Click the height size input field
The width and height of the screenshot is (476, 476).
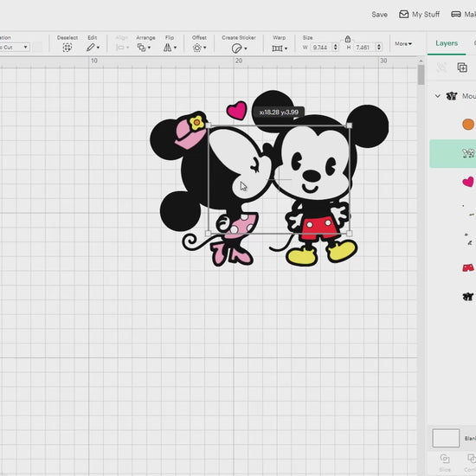(363, 48)
